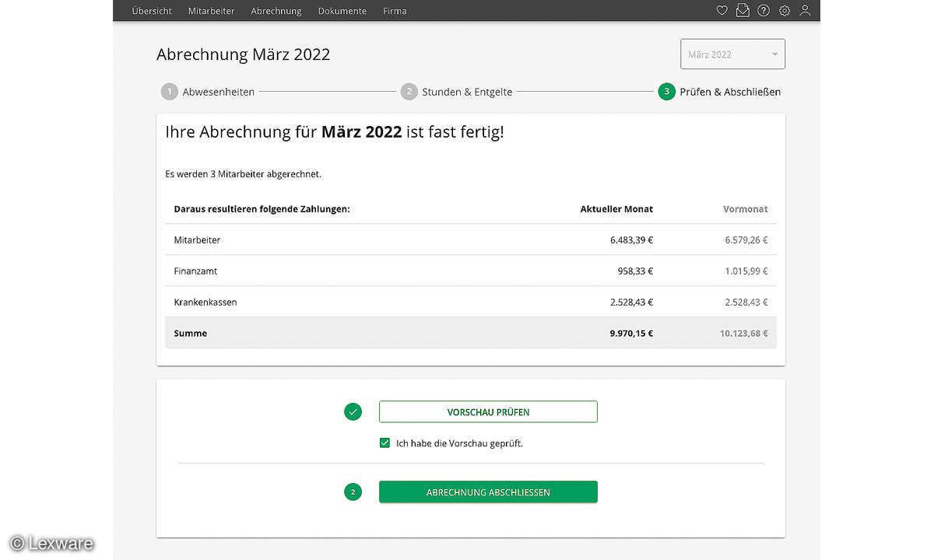
Task: Open the user account icon
Action: coord(806,11)
